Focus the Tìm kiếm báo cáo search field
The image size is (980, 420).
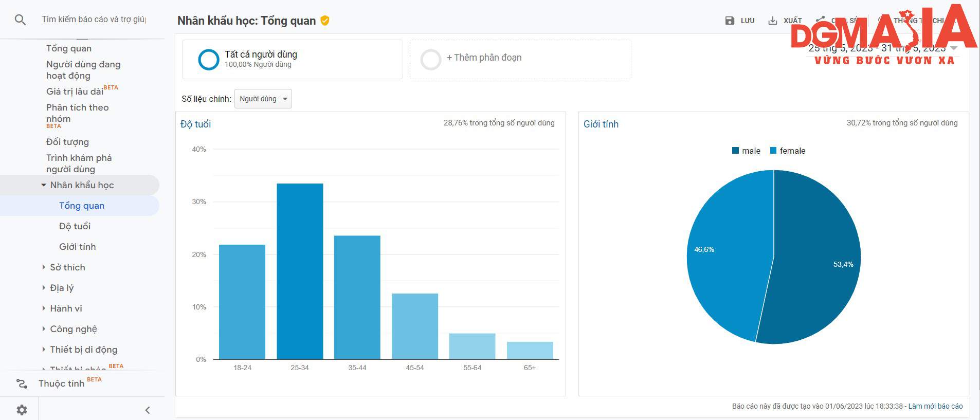point(94,20)
